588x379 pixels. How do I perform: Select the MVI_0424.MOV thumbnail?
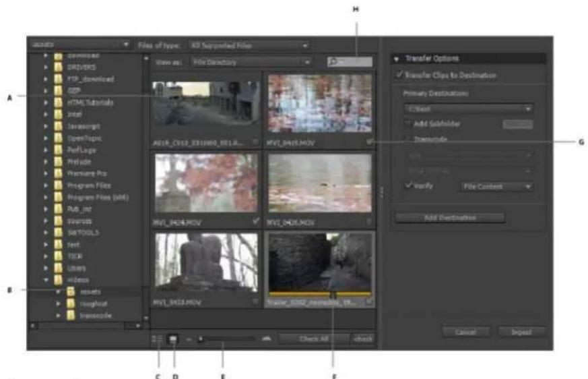206,183
